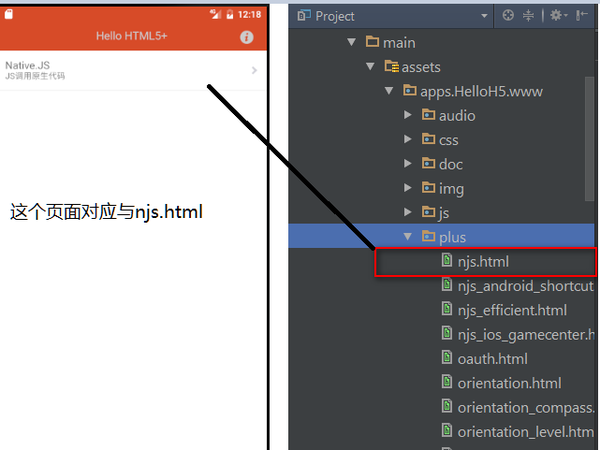Expand the doc folder

408,164
